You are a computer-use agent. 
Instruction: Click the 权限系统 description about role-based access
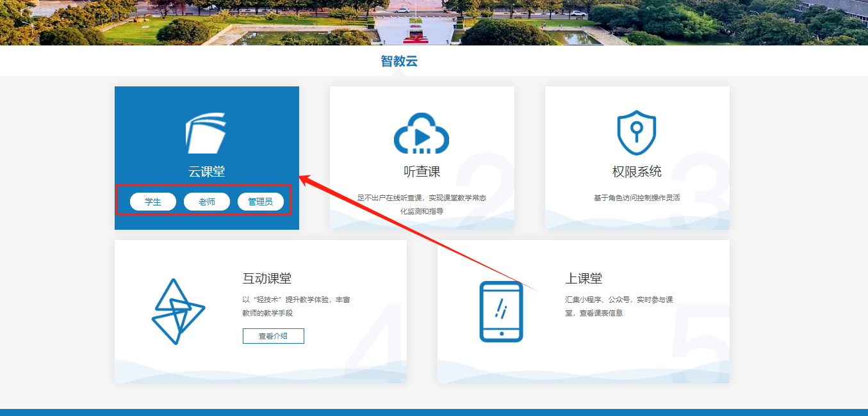pos(637,198)
